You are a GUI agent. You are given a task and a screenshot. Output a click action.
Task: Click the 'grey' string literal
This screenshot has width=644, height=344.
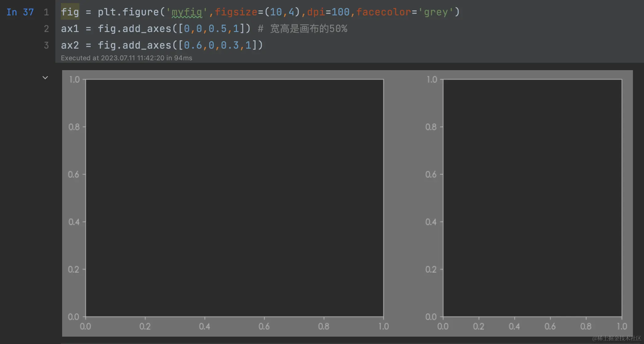point(436,12)
